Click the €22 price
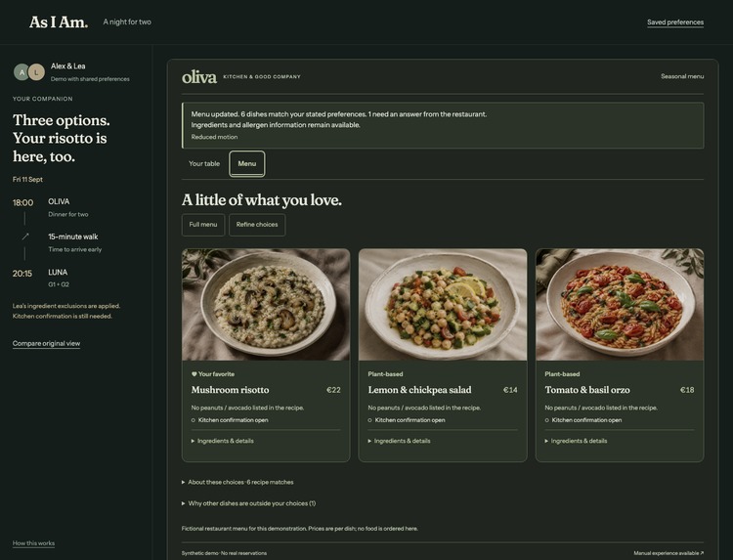The width and height of the screenshot is (733, 560). pyautogui.click(x=333, y=390)
